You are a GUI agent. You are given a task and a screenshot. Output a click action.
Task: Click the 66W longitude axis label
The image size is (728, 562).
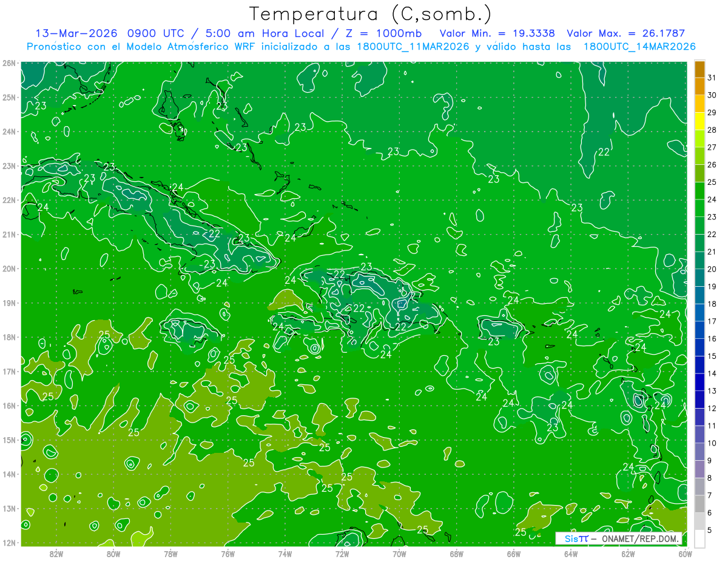513,553
